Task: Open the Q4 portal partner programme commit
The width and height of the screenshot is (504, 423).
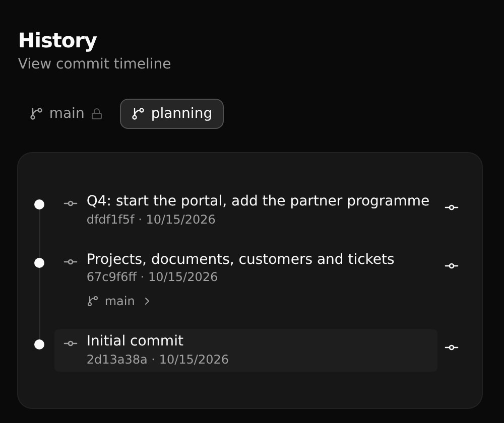Action: (246, 209)
